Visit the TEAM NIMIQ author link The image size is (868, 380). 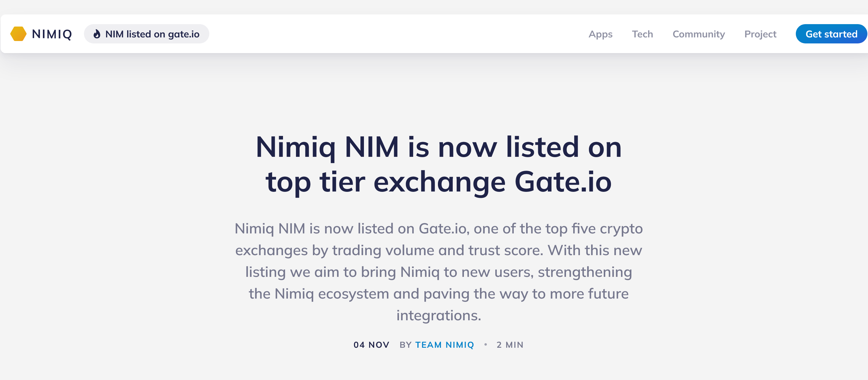pyautogui.click(x=445, y=345)
